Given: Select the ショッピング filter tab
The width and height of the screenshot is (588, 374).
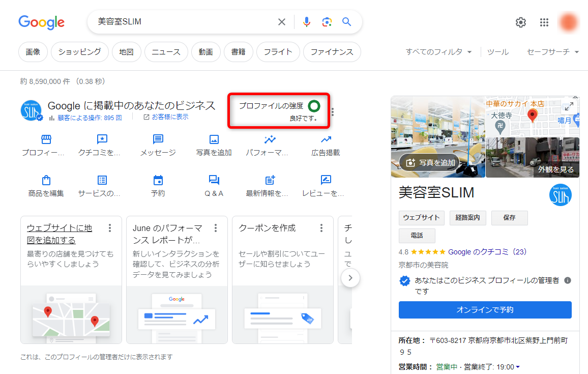Looking at the screenshot, I should click(79, 52).
